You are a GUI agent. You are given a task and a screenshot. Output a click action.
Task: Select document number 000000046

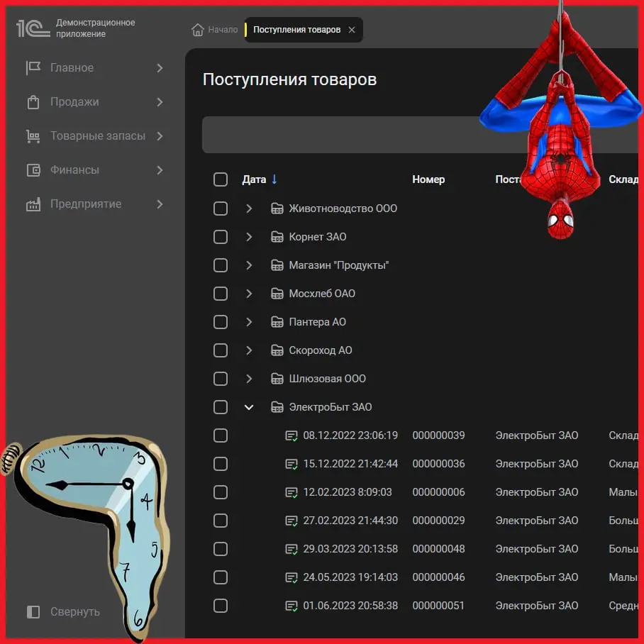click(438, 577)
